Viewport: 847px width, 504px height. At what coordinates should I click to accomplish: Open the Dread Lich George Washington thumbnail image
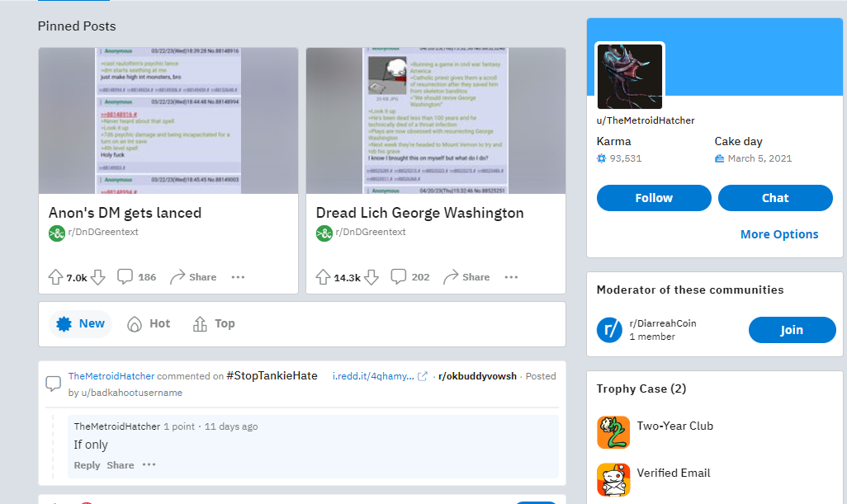pyautogui.click(x=436, y=121)
